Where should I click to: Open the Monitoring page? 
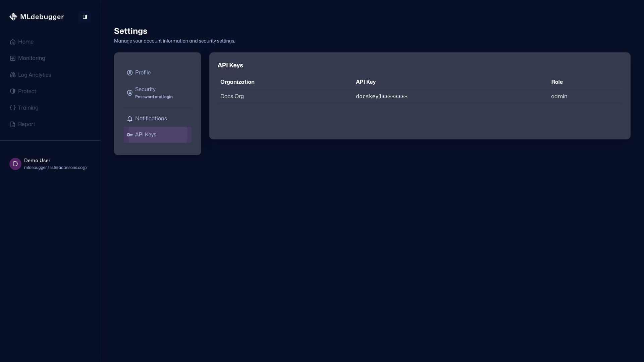(x=32, y=58)
